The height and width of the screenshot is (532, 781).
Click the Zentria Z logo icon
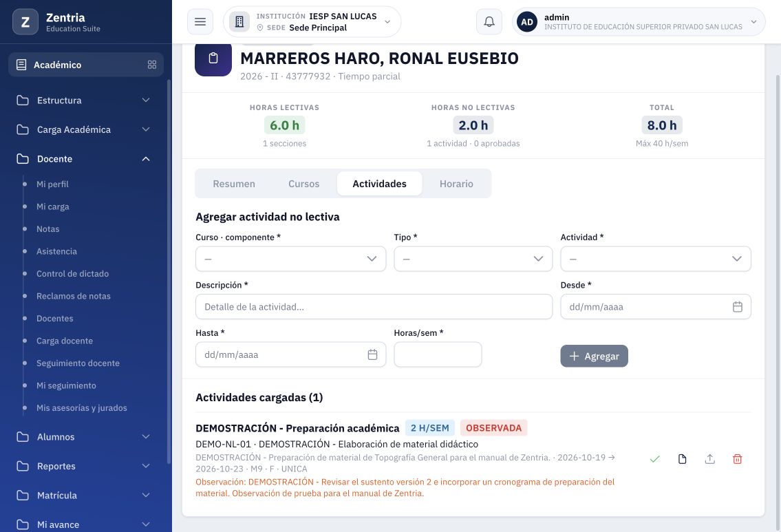point(25,22)
